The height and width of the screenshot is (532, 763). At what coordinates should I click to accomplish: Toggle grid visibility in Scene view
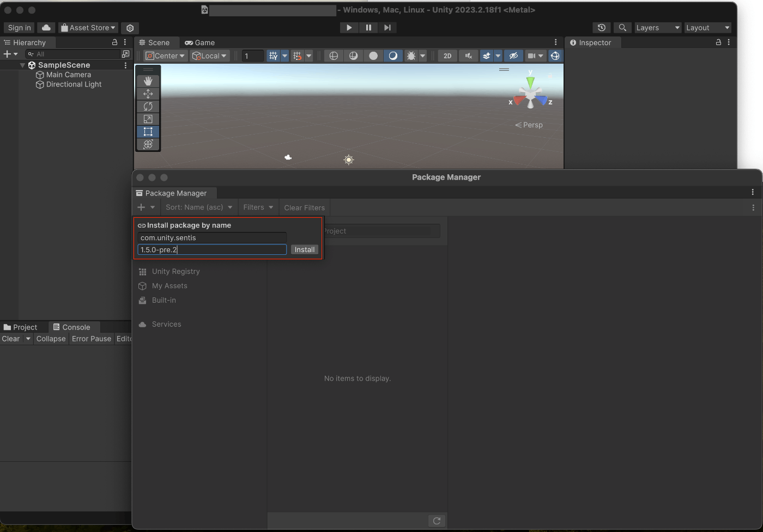click(273, 56)
